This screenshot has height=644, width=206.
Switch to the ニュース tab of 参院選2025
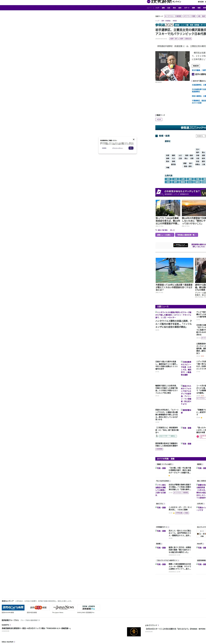coord(185,25)
